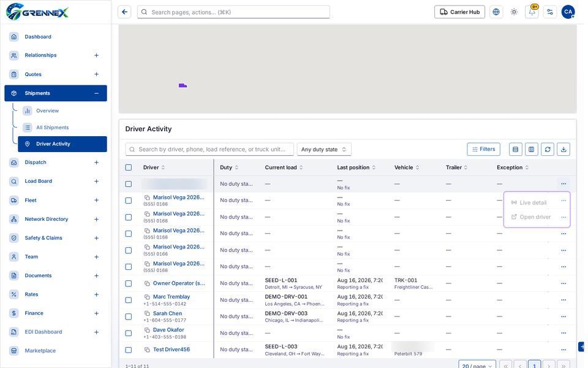Change table row density
This screenshot has width=588, height=368.
click(x=515, y=149)
